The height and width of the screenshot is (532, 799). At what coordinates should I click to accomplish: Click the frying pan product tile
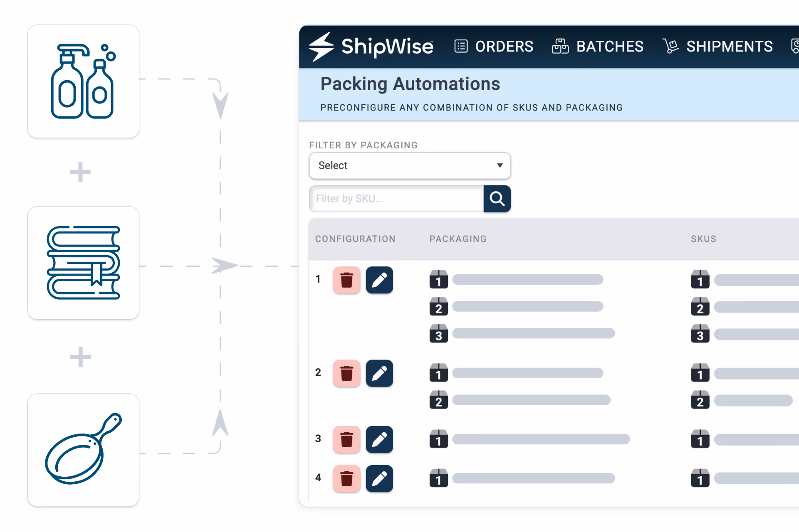83,450
